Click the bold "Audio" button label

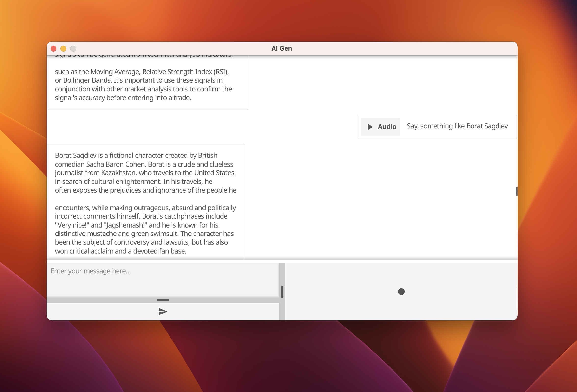[x=387, y=127]
